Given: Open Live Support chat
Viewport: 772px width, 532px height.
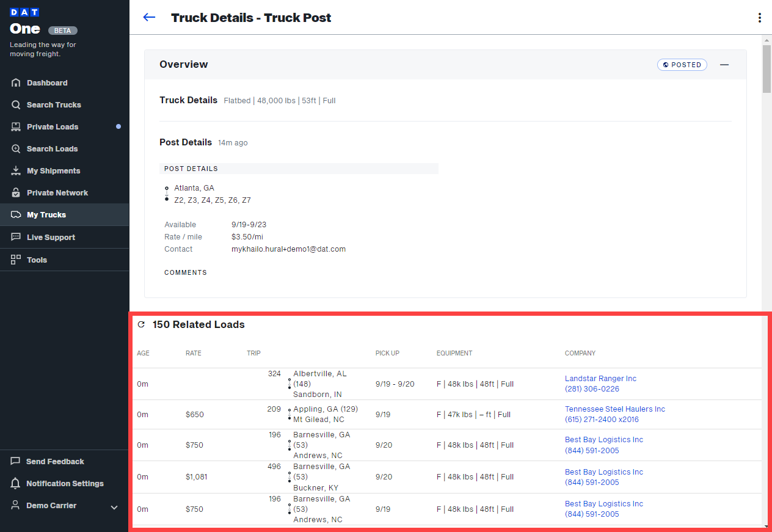Looking at the screenshot, I should [51, 237].
